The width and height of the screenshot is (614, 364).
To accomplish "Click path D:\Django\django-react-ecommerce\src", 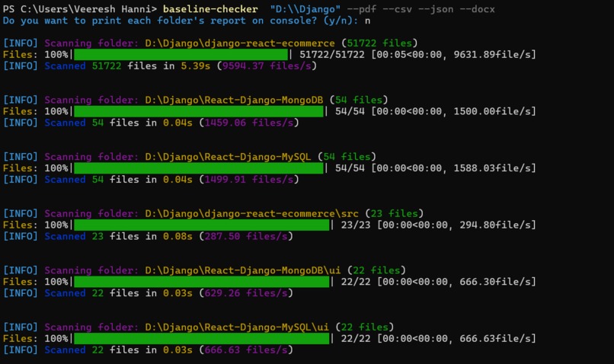I will coord(251,213).
